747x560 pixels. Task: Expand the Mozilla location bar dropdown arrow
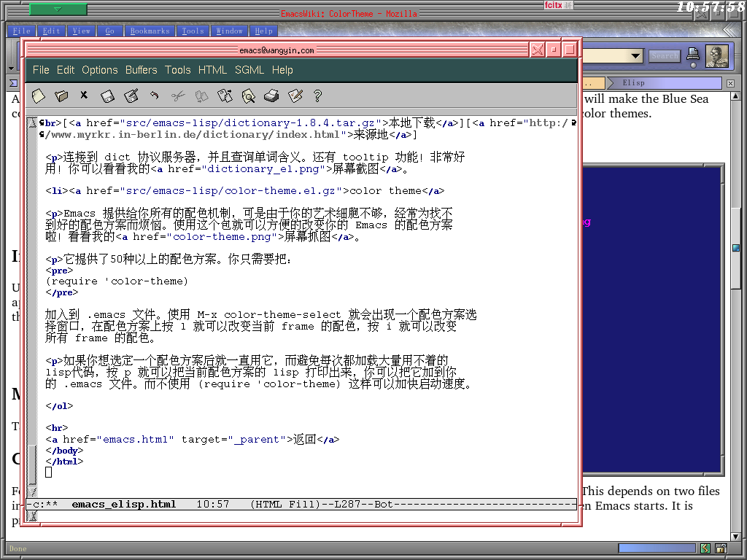(635, 56)
